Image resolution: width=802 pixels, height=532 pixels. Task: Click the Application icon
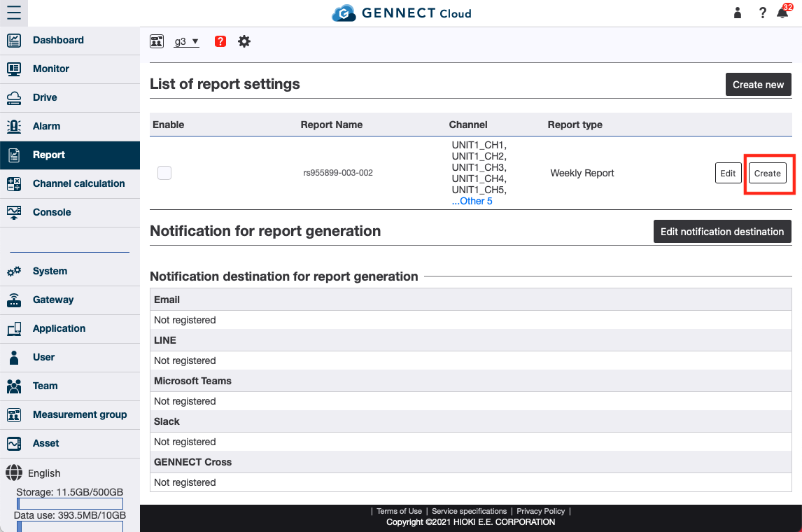(14, 328)
